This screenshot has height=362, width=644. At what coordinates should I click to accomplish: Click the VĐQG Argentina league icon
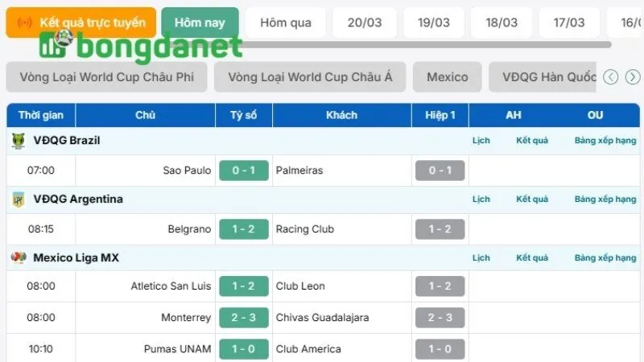tap(19, 200)
